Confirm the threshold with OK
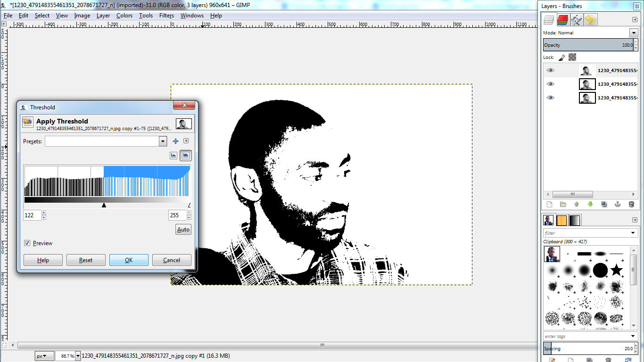644x362 pixels. pyautogui.click(x=129, y=260)
